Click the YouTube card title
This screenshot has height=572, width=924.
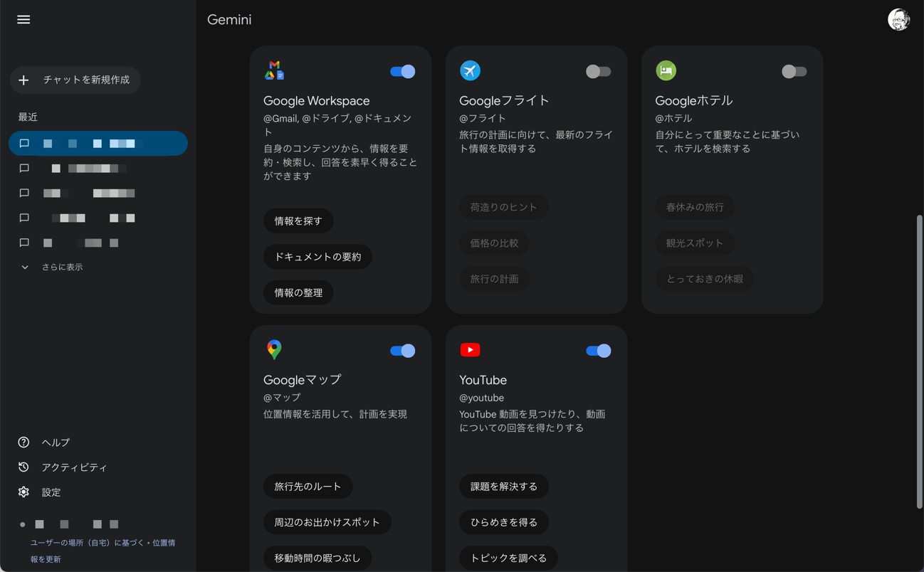pyautogui.click(x=483, y=381)
